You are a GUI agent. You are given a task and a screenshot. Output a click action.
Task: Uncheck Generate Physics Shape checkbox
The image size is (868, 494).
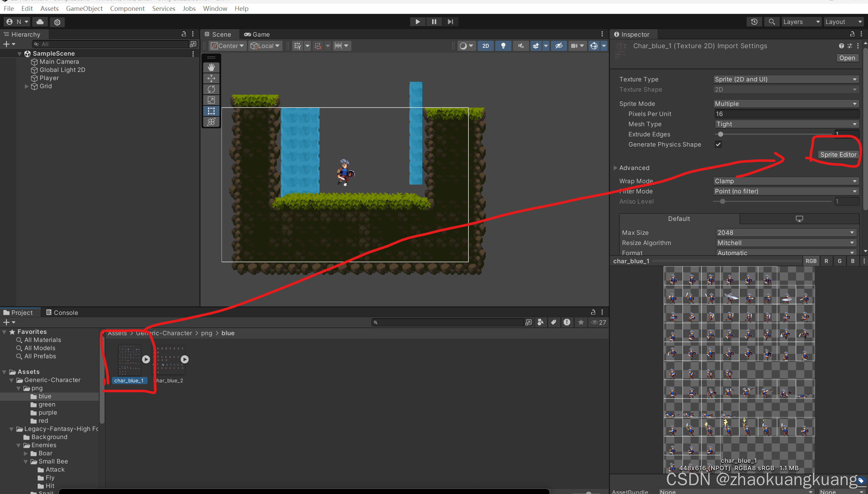(x=718, y=145)
